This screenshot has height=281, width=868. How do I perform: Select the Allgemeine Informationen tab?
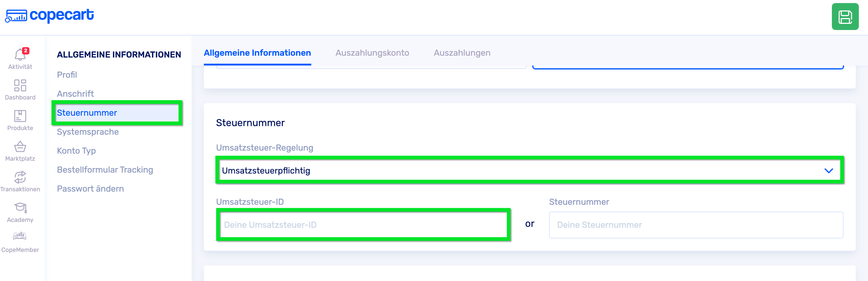click(x=257, y=53)
